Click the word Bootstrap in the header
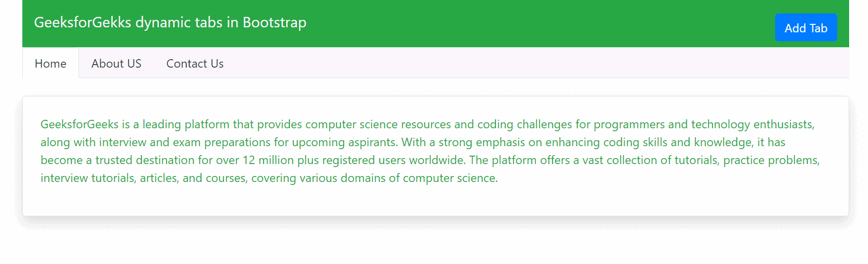The height and width of the screenshot is (264, 868). 274,22
